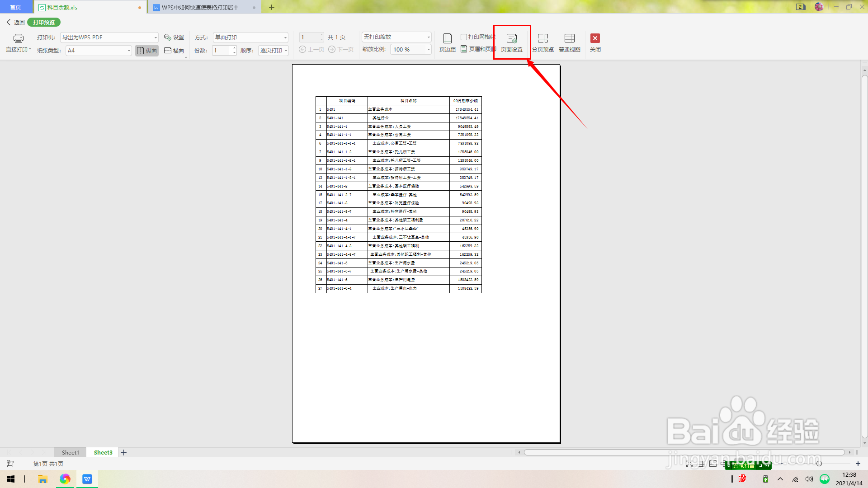Switch to Sheet1 tab
This screenshot has width=868, height=488.
(70, 452)
